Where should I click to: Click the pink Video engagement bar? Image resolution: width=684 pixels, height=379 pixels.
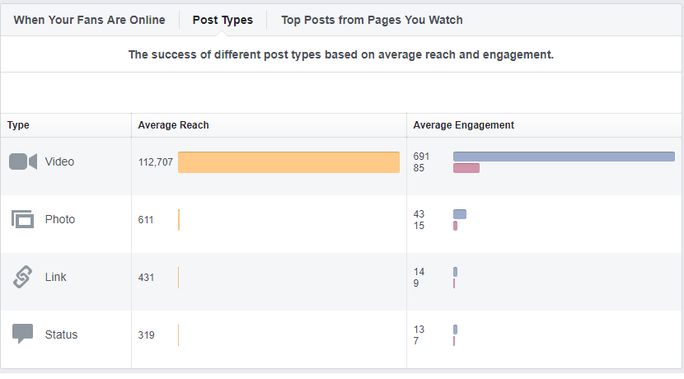click(466, 168)
